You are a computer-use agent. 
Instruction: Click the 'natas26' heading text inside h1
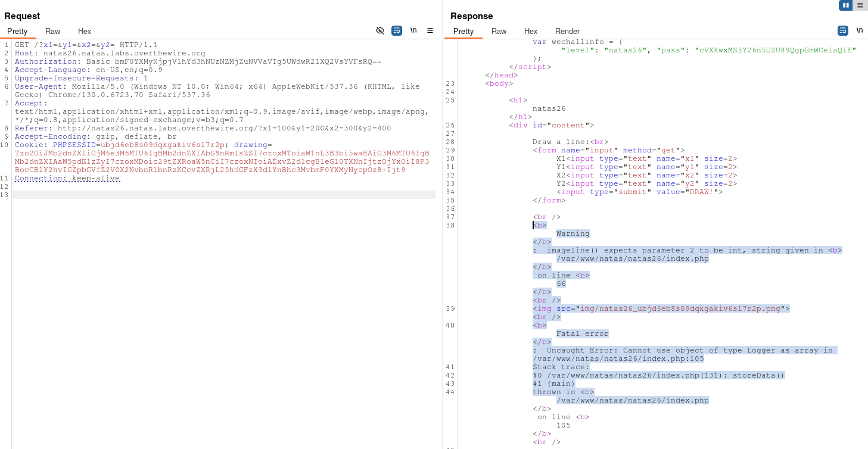coord(549,108)
